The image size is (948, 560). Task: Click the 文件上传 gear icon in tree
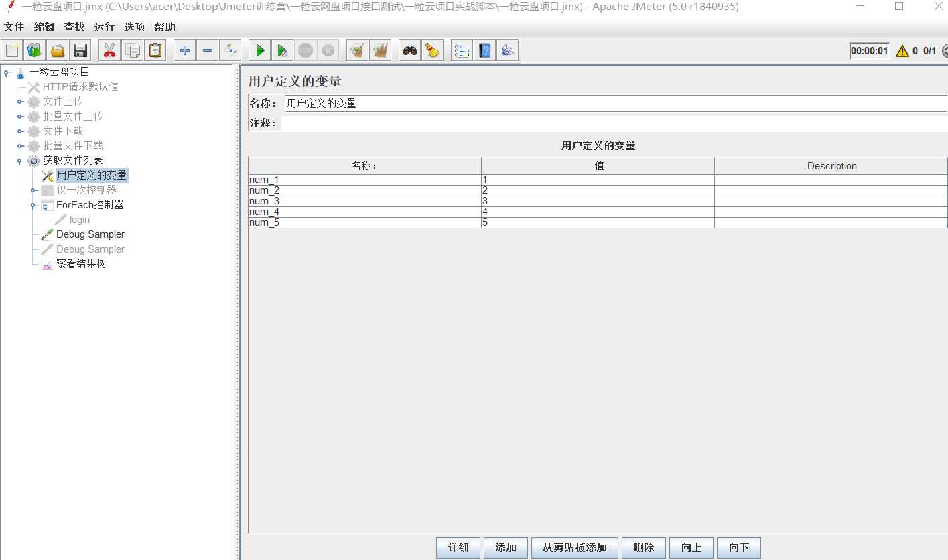(x=33, y=102)
